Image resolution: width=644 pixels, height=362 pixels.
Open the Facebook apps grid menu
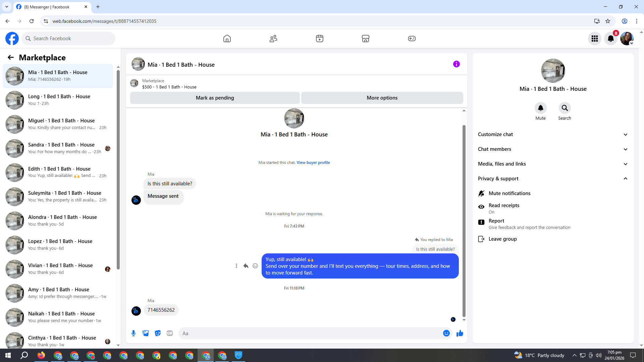(594, 39)
